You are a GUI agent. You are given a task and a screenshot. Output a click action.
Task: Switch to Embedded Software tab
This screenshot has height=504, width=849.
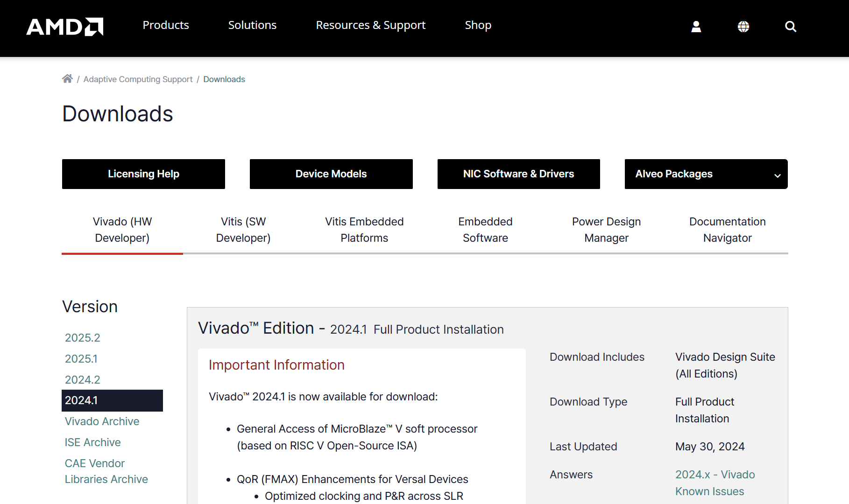486,230
